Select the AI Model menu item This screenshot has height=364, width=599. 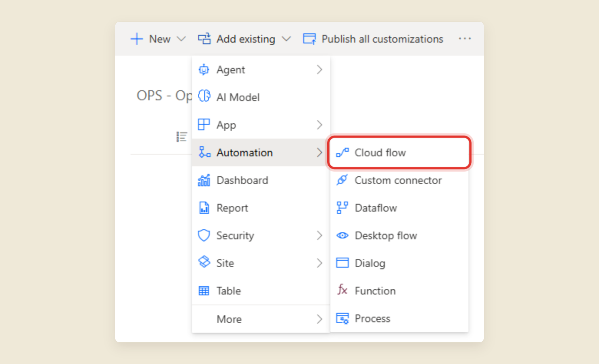[261, 97]
